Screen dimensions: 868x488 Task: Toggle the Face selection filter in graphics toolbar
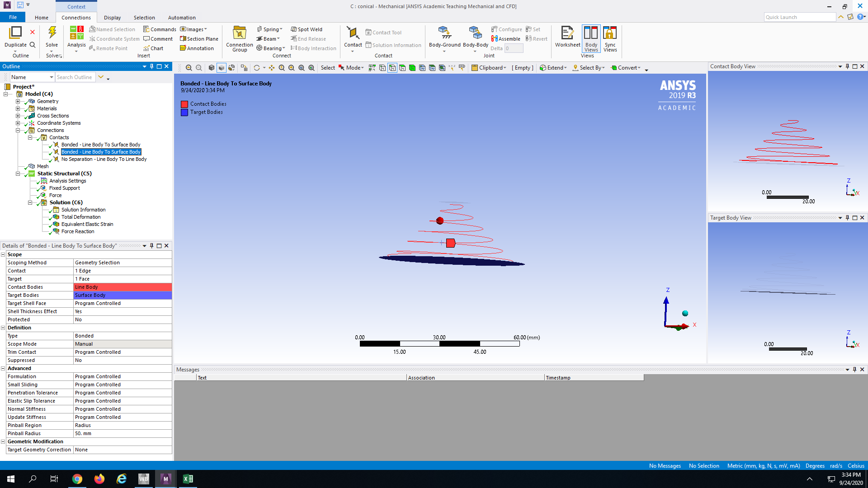(x=402, y=68)
